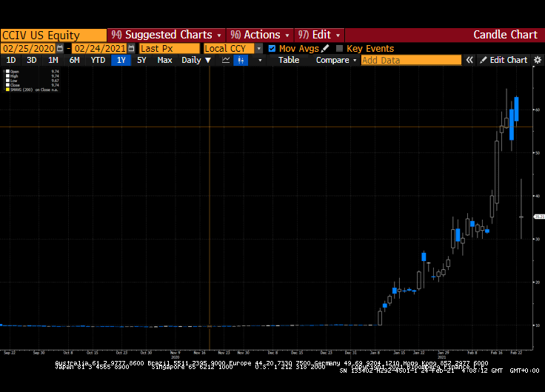
Task: Click the Candle Chart title text
Action: pyautogui.click(x=505, y=35)
